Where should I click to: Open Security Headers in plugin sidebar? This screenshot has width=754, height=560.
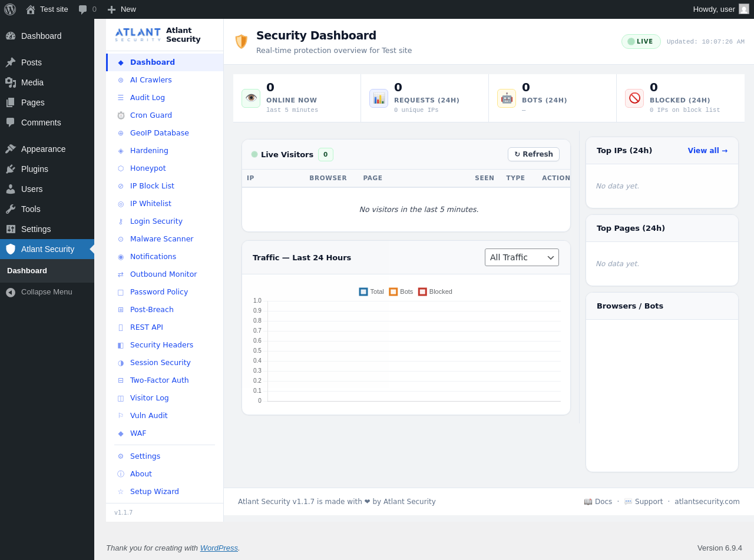[x=164, y=345]
